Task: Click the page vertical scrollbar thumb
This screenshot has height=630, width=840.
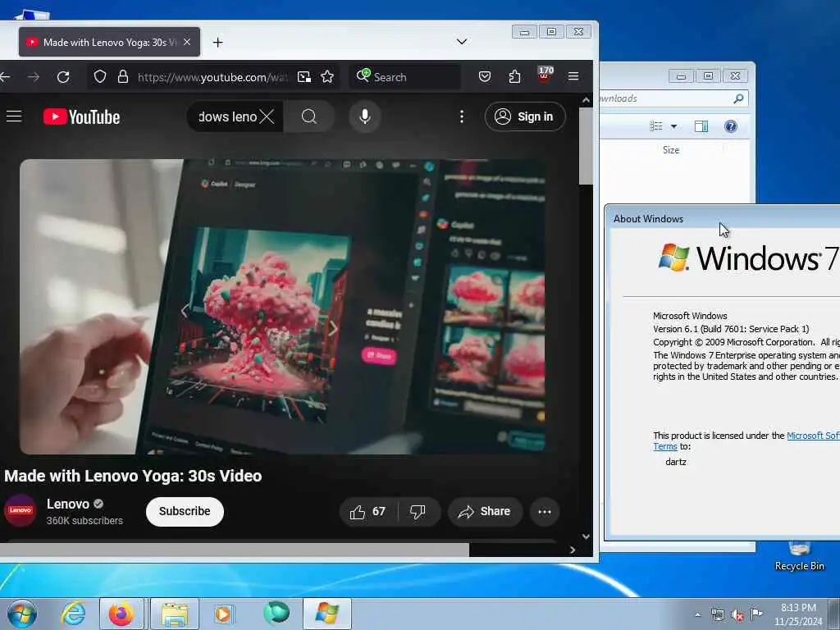Action: coord(586,146)
